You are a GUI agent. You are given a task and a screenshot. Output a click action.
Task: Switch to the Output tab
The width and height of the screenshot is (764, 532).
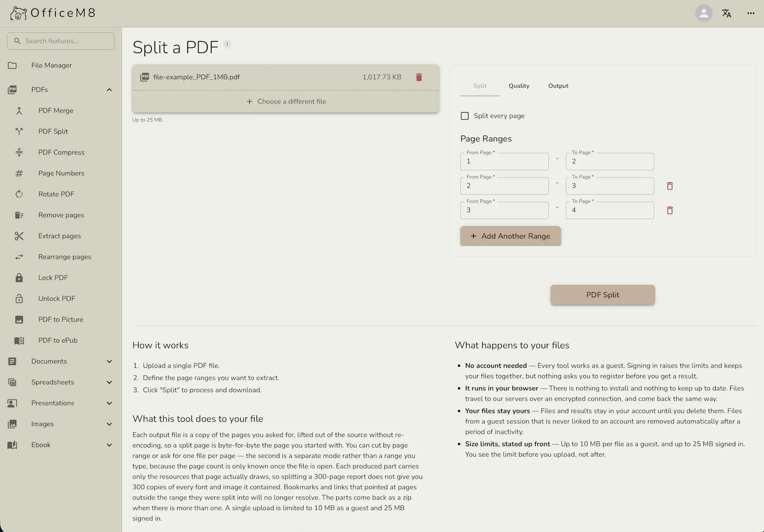[558, 86]
